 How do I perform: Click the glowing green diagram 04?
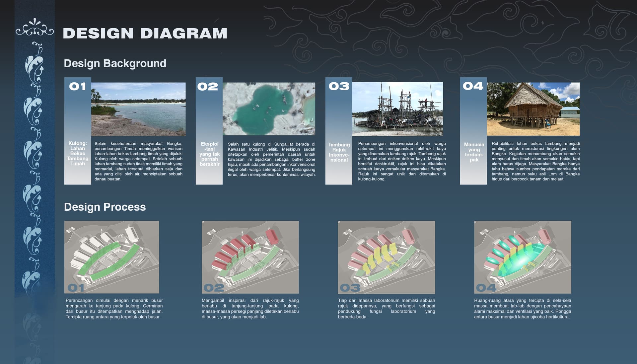(523, 257)
